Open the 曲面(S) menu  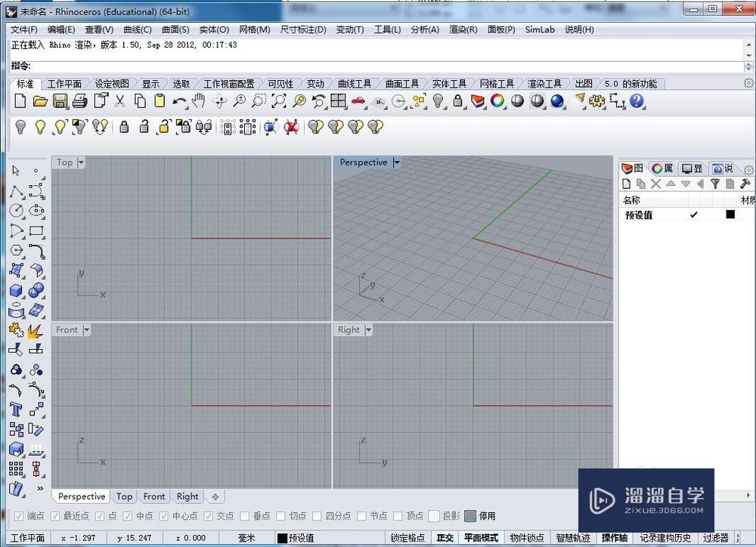tap(175, 29)
